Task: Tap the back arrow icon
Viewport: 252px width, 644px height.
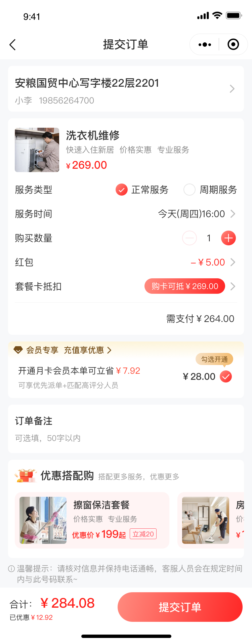Action: [x=13, y=45]
